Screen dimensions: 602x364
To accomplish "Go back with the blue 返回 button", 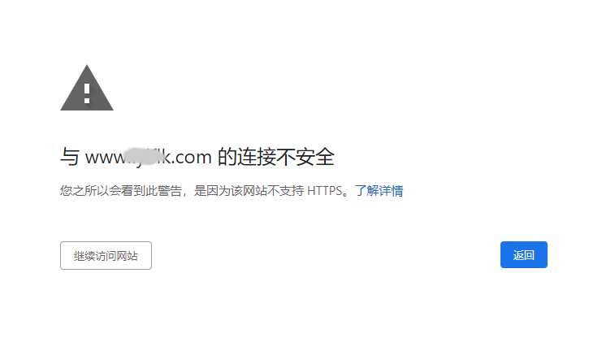I will [524, 254].
